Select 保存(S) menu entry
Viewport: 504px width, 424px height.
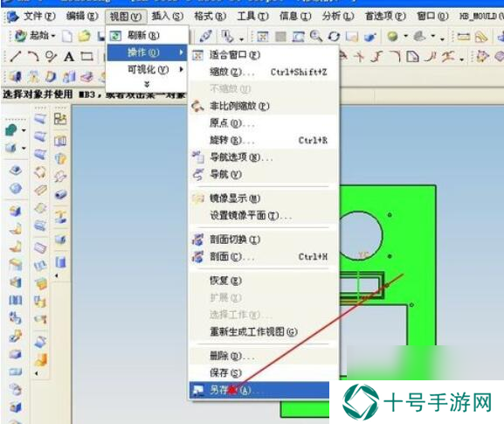pos(263,373)
